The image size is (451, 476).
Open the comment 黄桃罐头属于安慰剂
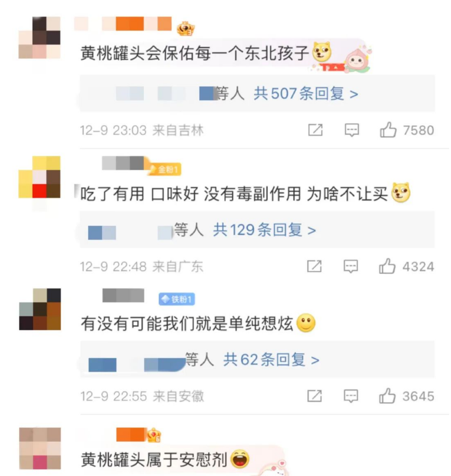pos(154,460)
